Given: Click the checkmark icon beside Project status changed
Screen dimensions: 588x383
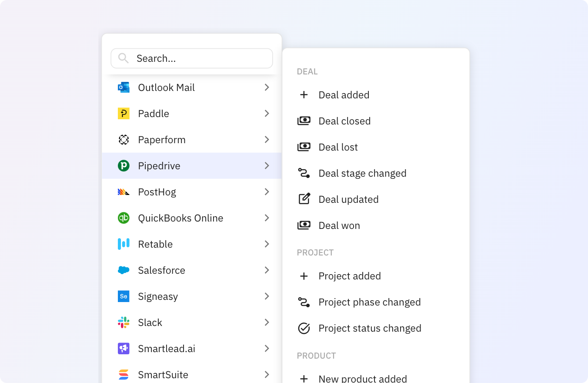Looking at the screenshot, I should point(304,328).
